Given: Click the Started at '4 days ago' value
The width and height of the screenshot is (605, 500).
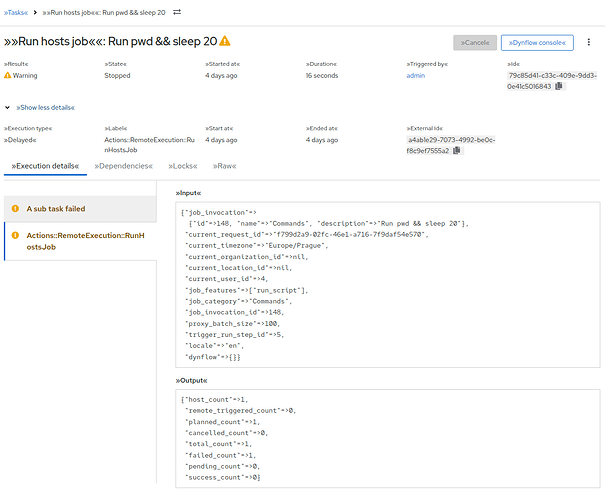Looking at the screenshot, I should [x=221, y=76].
